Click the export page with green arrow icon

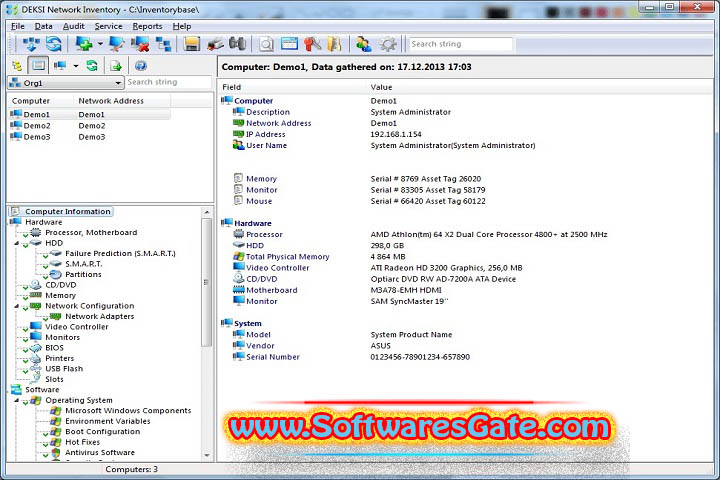click(116, 66)
